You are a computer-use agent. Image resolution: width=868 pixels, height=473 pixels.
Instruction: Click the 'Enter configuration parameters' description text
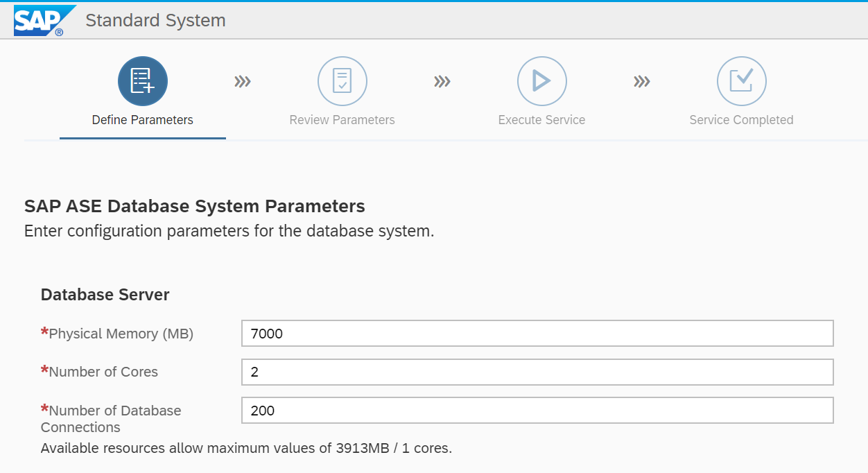(x=229, y=231)
